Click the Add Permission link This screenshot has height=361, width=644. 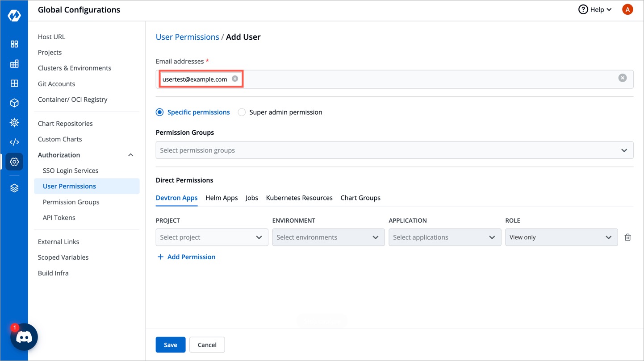tap(186, 257)
